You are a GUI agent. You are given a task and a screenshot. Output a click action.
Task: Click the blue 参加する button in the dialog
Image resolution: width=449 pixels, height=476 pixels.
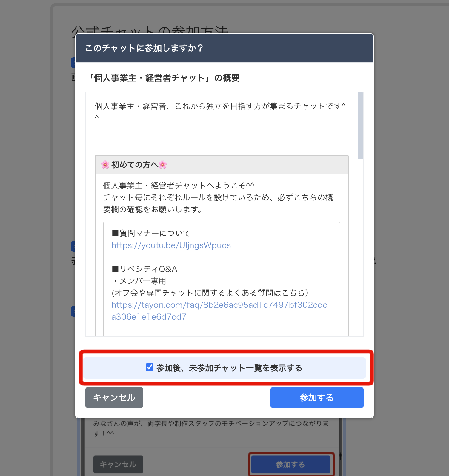(x=317, y=398)
